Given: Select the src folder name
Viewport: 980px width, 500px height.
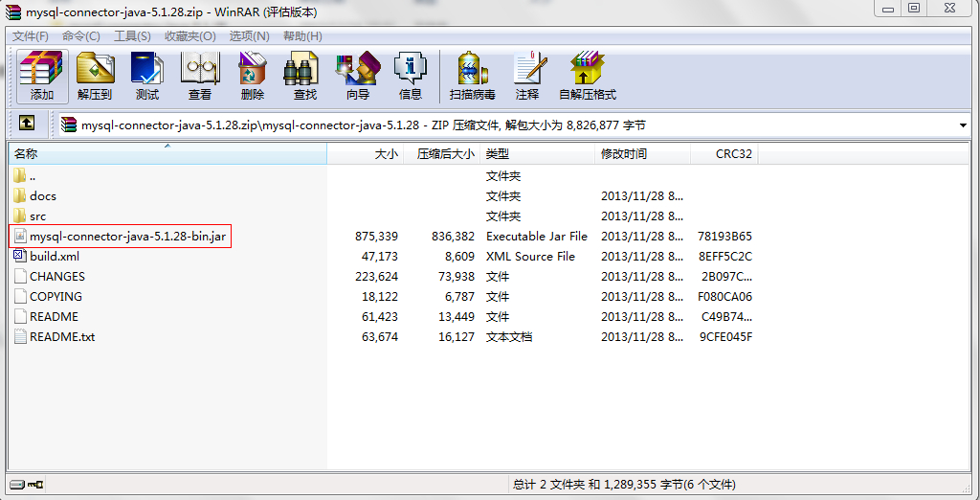Looking at the screenshot, I should click(x=38, y=216).
